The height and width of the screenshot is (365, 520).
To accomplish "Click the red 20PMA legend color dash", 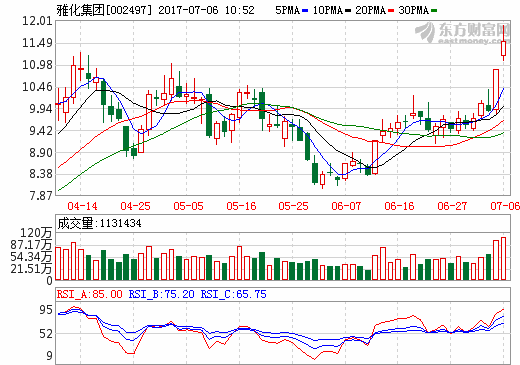I will pyautogui.click(x=391, y=11).
